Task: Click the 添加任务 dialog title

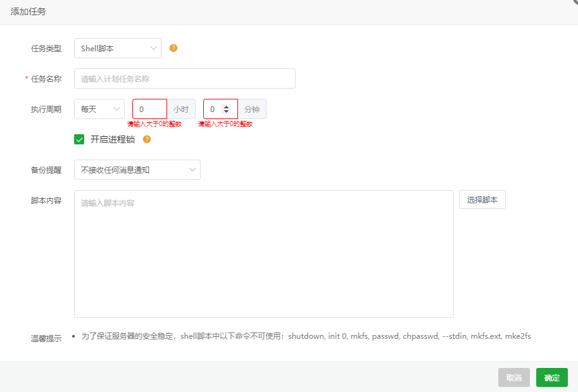Action: (x=28, y=12)
